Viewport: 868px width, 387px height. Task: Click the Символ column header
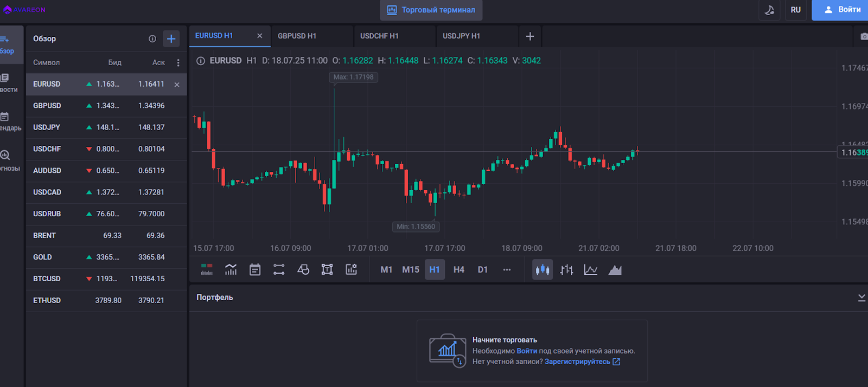47,63
